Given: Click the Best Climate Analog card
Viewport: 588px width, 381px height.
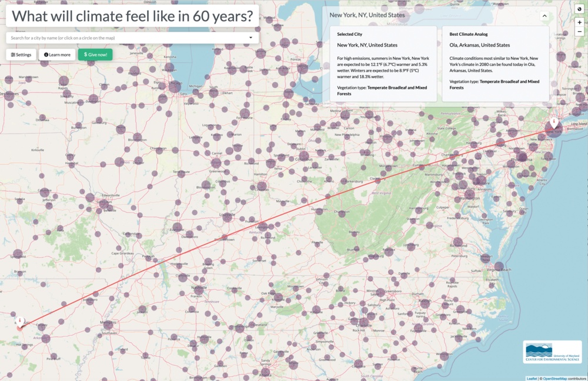Looking at the screenshot, I should click(x=495, y=63).
